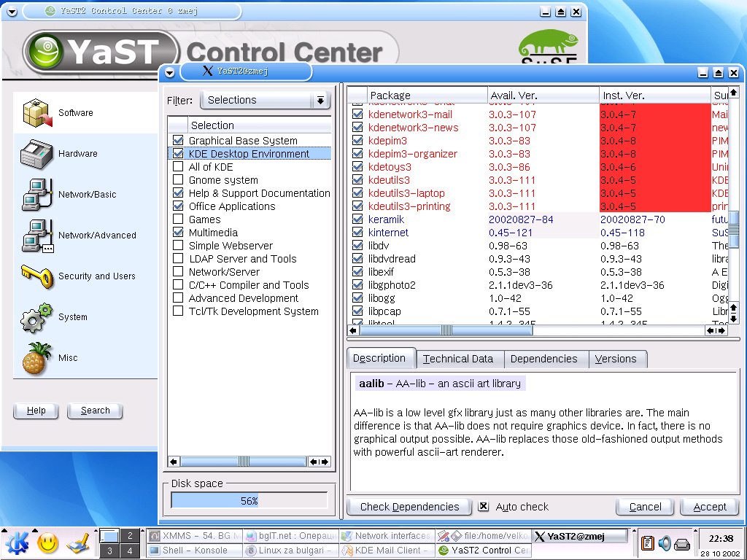Open Security and Users key icon

[x=36, y=276]
